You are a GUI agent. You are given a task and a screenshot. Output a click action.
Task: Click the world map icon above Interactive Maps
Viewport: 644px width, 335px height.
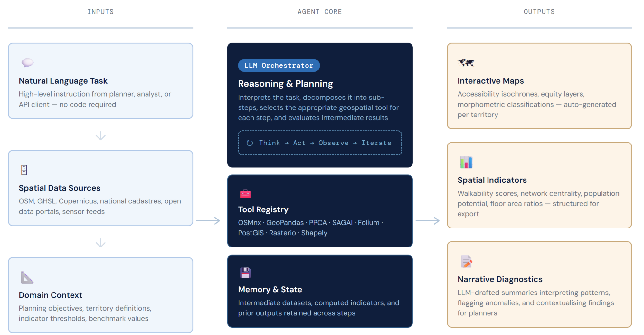click(x=466, y=63)
